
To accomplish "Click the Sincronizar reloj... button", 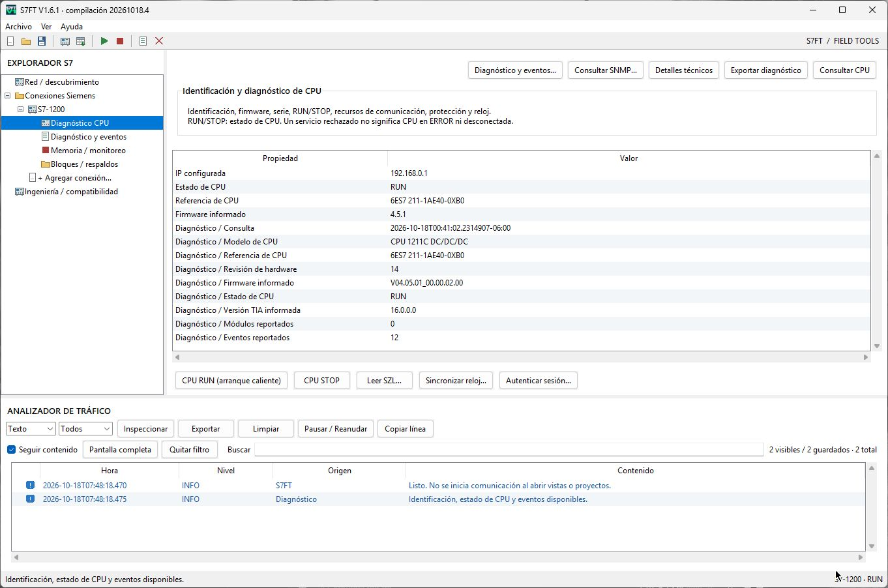I will [456, 381].
